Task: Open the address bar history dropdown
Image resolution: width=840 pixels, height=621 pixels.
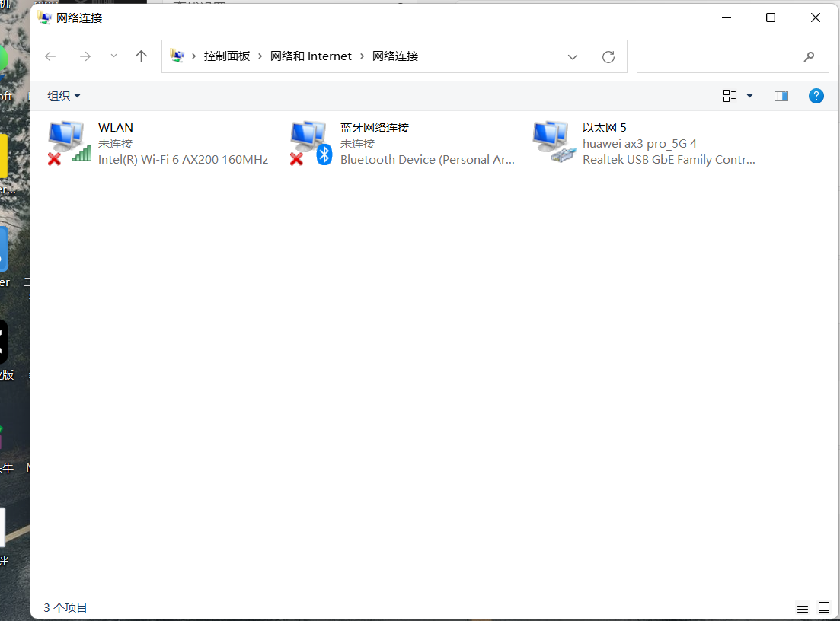Action: [573, 56]
